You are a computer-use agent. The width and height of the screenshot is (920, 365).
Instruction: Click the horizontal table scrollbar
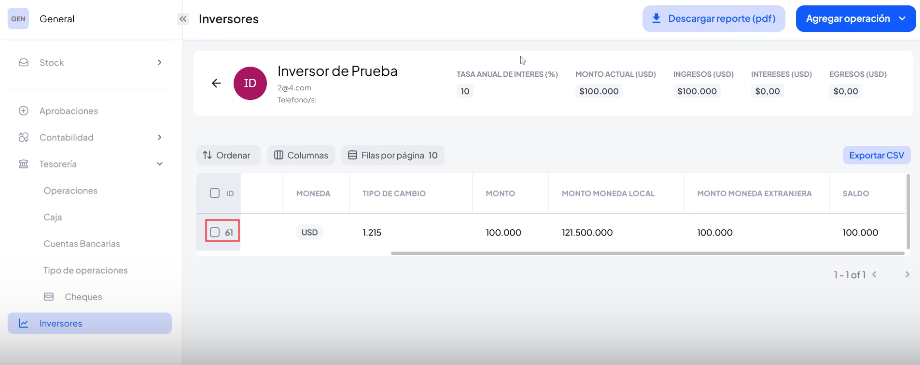click(648, 254)
